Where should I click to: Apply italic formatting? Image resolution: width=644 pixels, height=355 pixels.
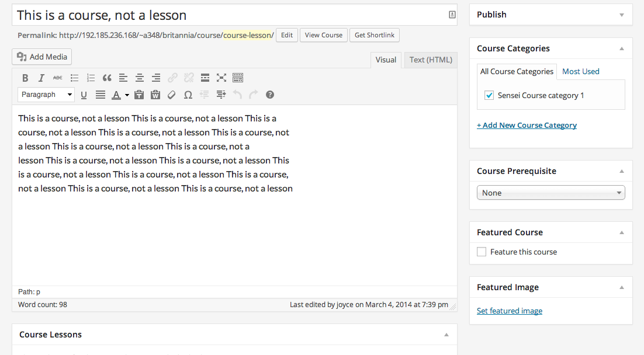pos(41,78)
